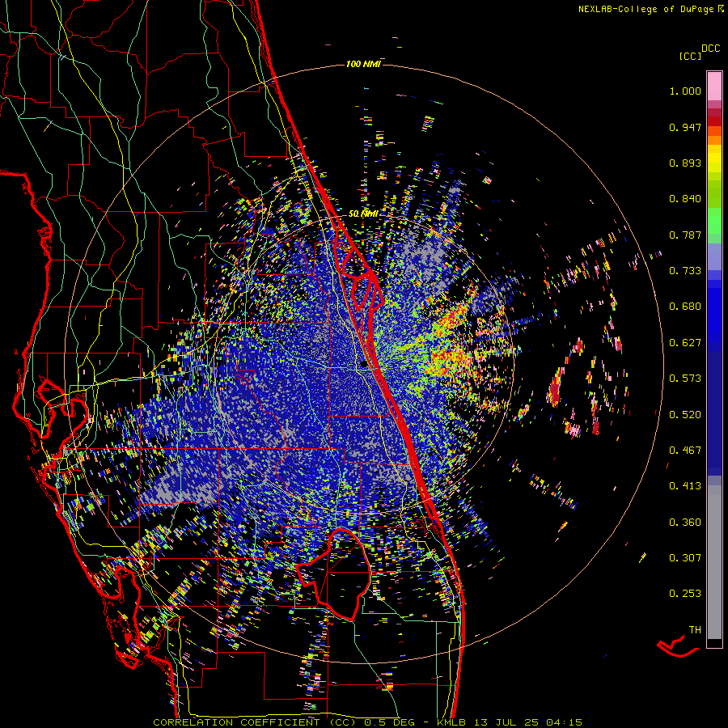Viewport: 728px width, 728px height.
Task: Click the yellow swatch near 0.893
Action: 714,159
